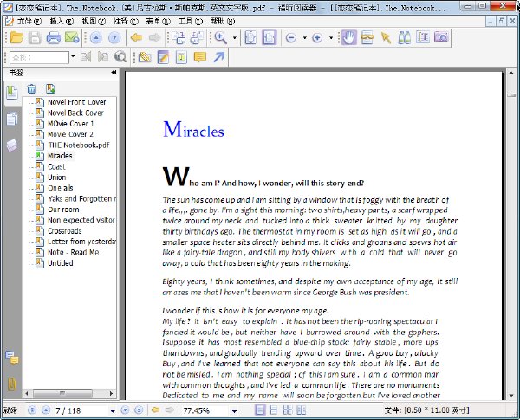This screenshot has height=420, width=520.
Task: Open the layers side panel tab
Action: pyautogui.click(x=12, y=145)
